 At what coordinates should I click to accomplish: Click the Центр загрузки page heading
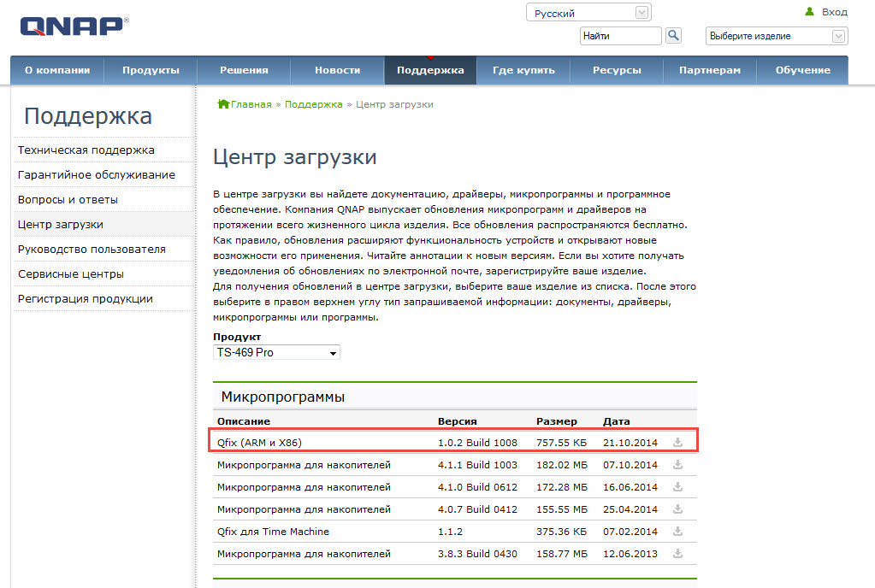294,157
